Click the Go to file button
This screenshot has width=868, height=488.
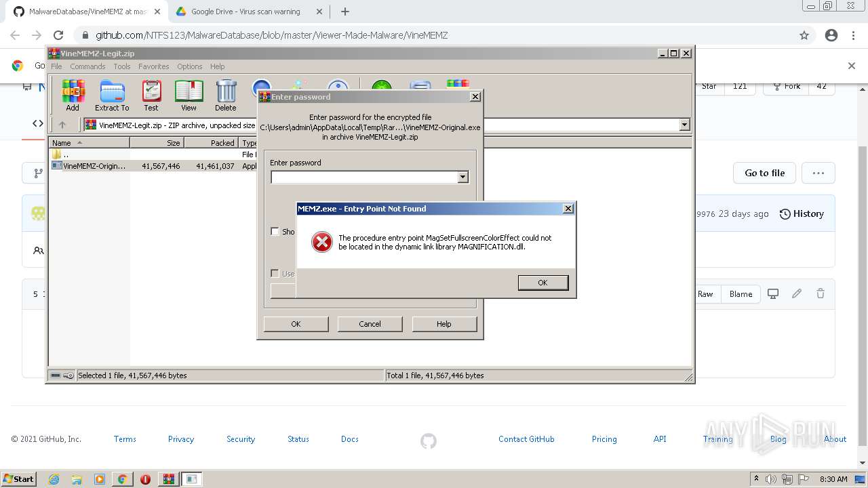(x=764, y=173)
